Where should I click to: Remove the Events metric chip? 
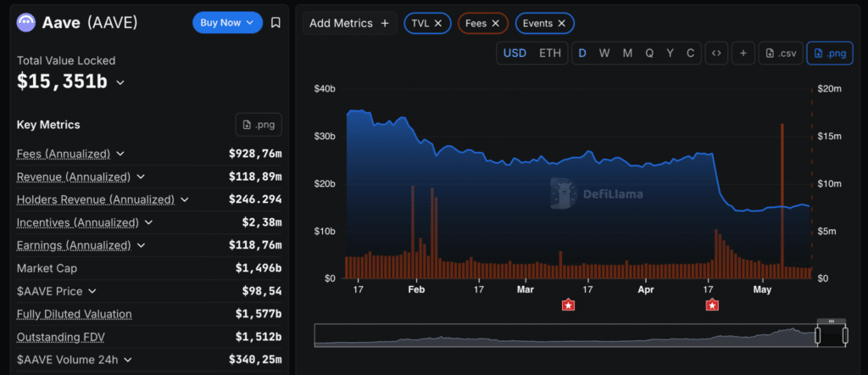coord(561,23)
